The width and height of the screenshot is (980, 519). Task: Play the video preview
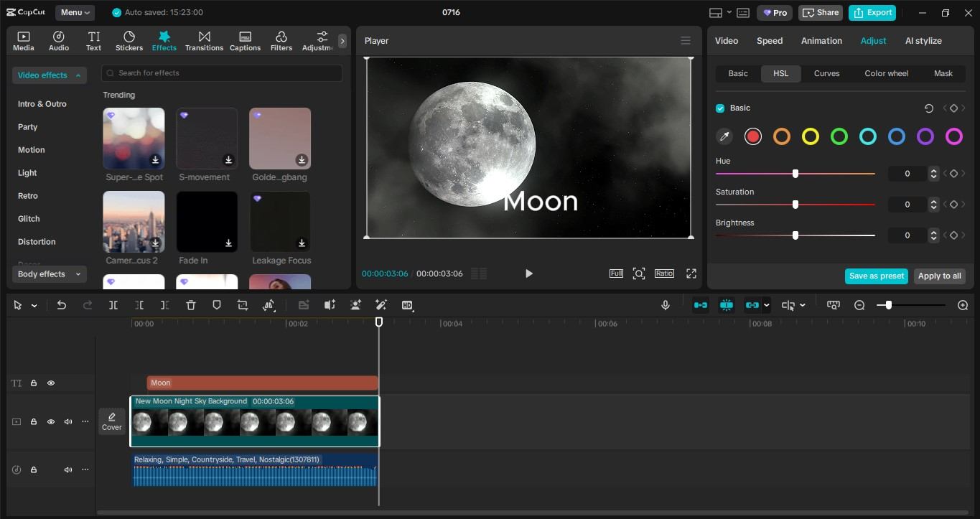529,273
